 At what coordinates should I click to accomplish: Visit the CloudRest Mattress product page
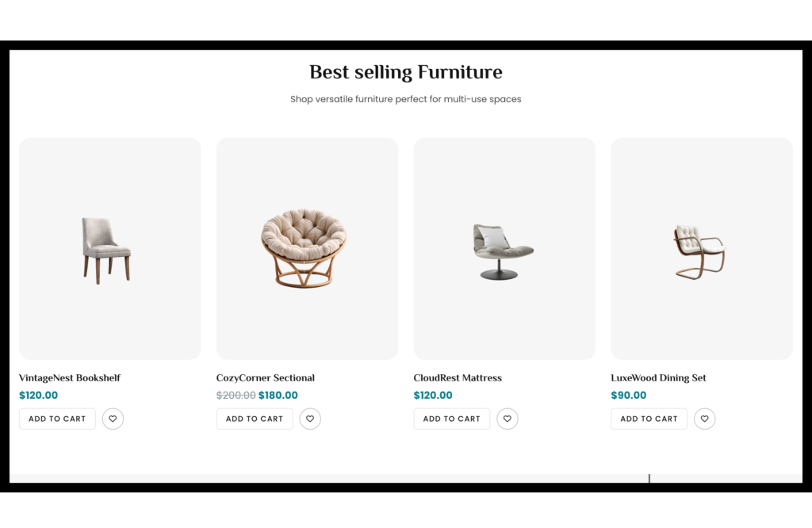(458, 378)
